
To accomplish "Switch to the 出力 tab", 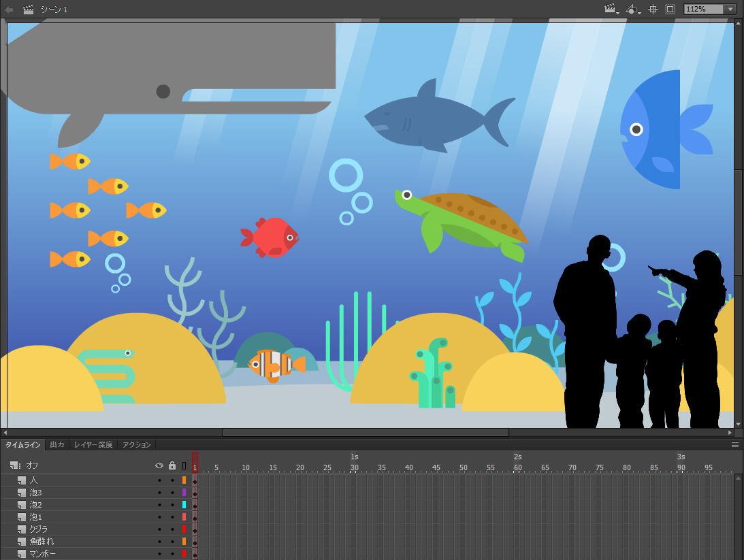I will tap(57, 444).
